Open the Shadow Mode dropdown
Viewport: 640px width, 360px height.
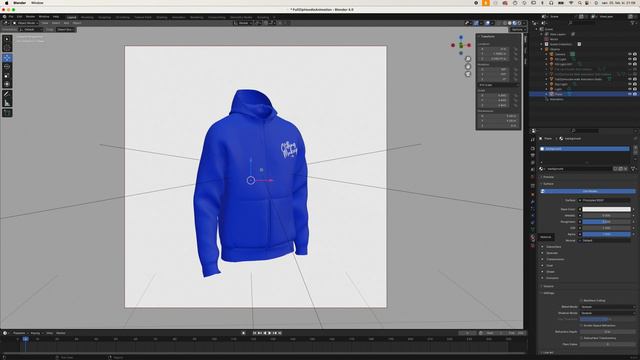(608, 313)
